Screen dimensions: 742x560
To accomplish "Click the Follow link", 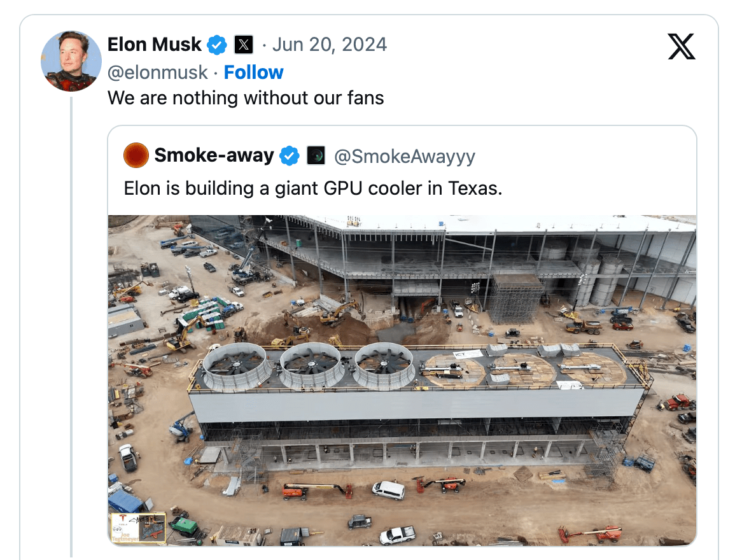I will [x=253, y=72].
